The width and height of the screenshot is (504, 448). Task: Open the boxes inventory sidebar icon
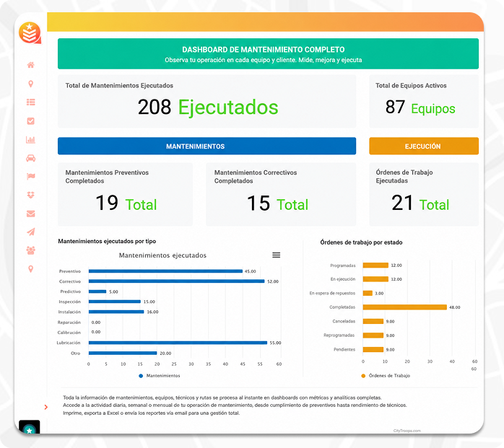[x=30, y=195]
